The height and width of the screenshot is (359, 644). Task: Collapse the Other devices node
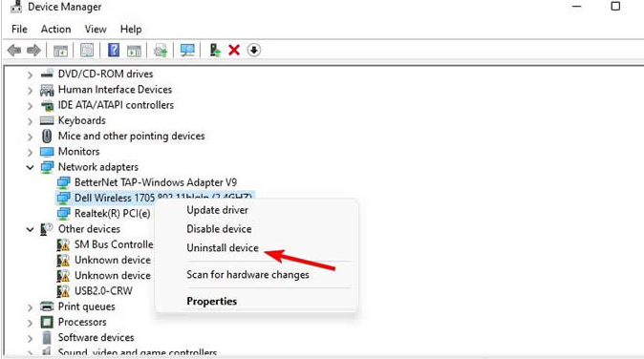[x=30, y=229]
